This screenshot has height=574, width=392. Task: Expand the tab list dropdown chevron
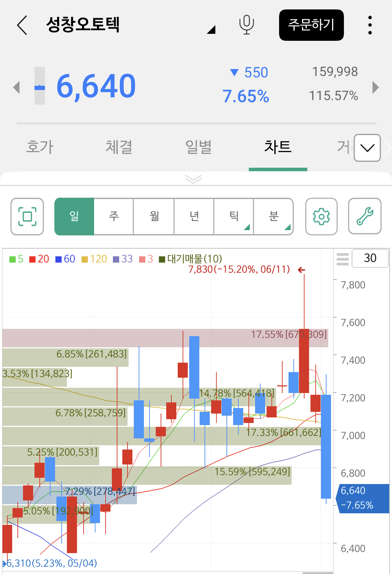click(367, 148)
